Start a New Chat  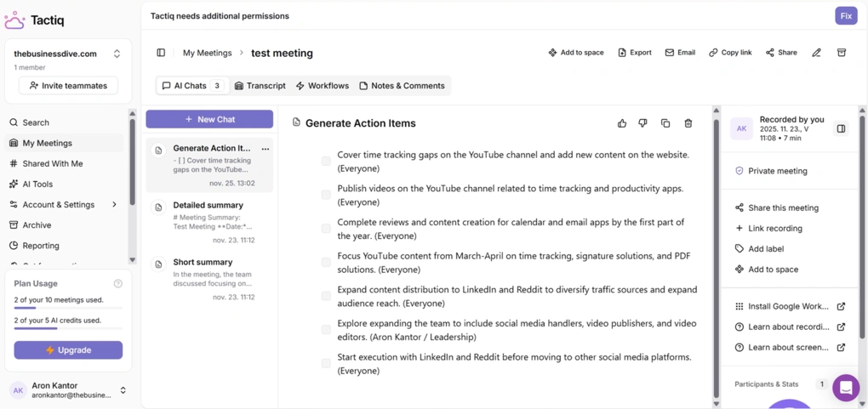click(209, 119)
